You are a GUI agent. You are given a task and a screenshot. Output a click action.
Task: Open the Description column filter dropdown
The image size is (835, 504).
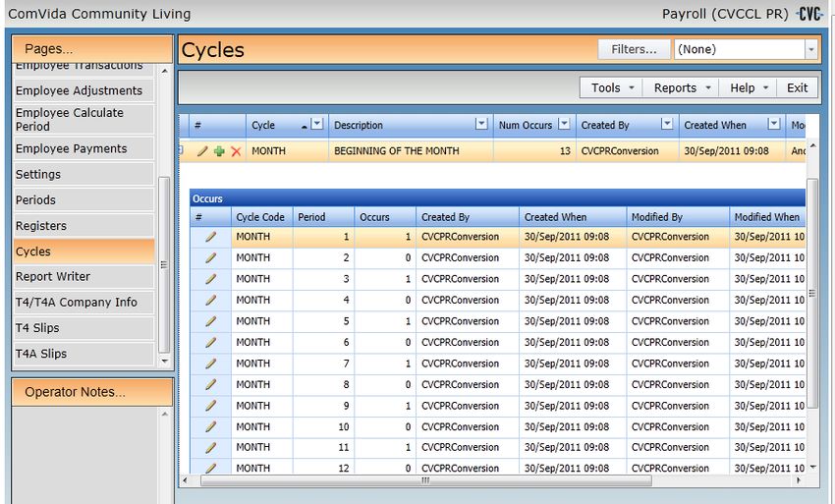[x=481, y=124]
